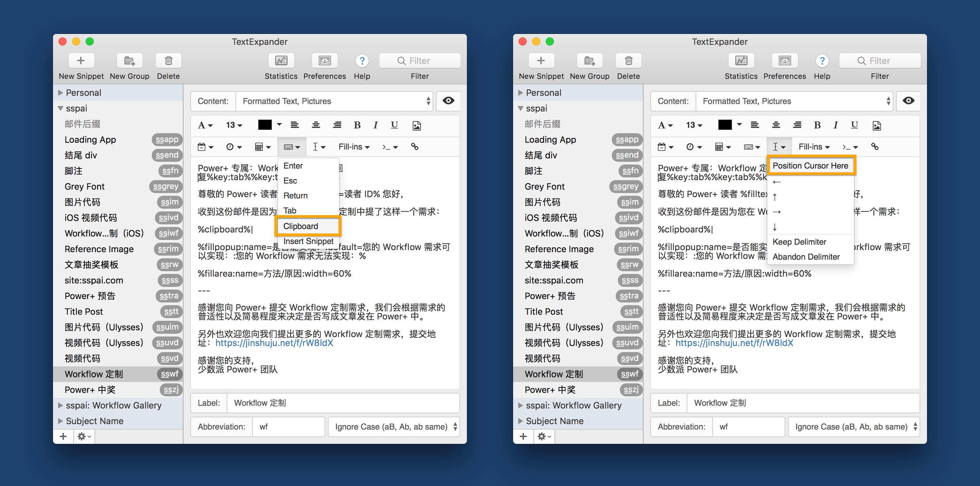Click New Group icon in left window
The width and height of the screenshot is (980, 486).
click(x=129, y=60)
